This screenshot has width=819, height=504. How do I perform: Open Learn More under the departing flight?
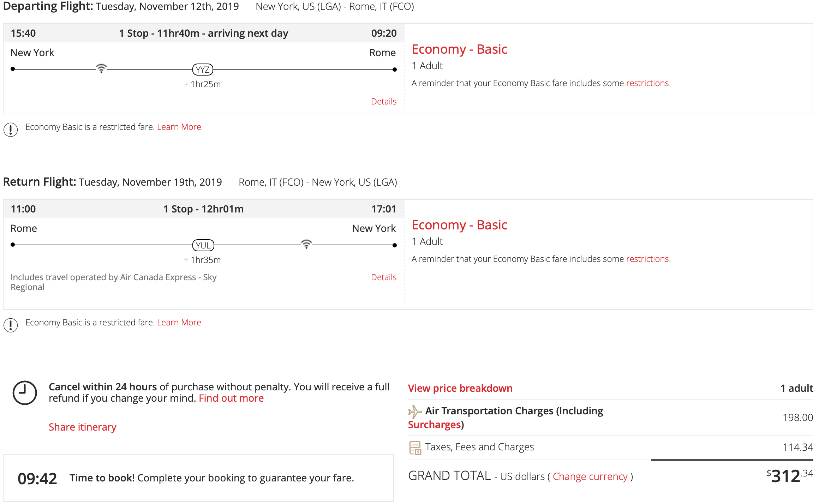click(179, 127)
